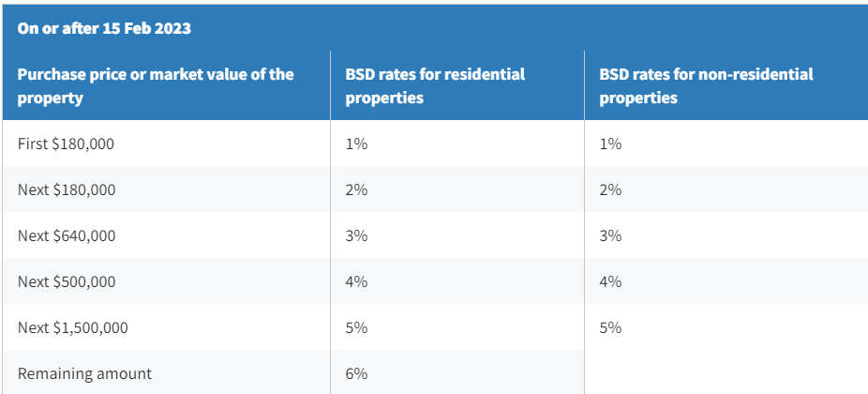Click the "Next $1,500,000" cell
This screenshot has width=868, height=394.
73,327
